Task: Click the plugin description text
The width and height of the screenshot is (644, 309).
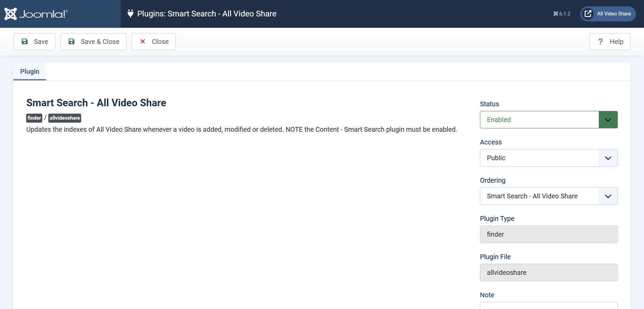Action: 241,129
